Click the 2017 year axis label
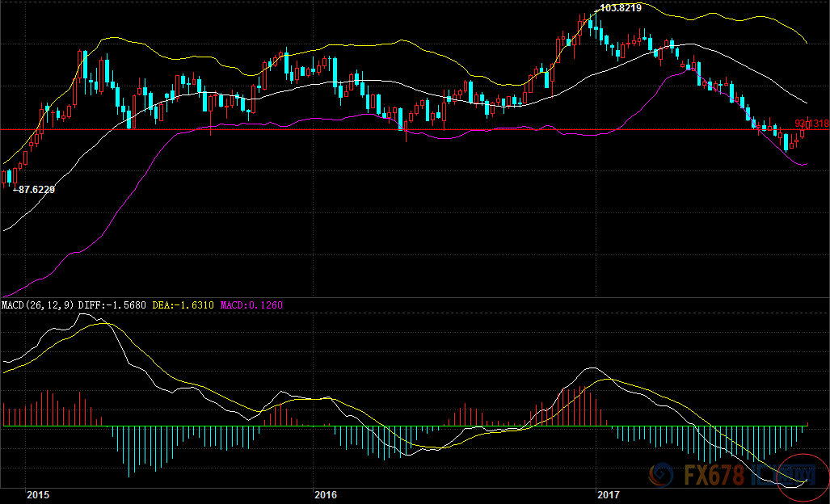This screenshot has width=830, height=504. [x=609, y=495]
